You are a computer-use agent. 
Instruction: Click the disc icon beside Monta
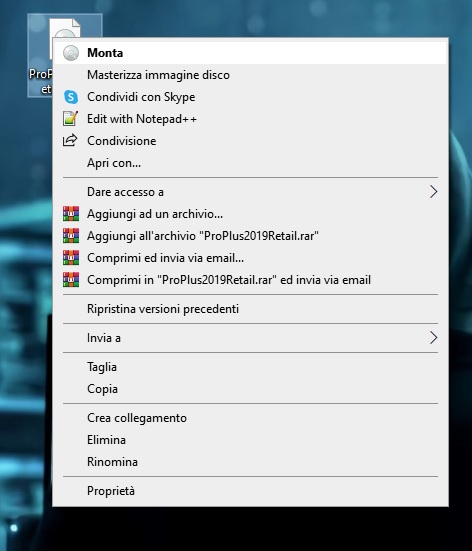pyautogui.click(x=71, y=53)
